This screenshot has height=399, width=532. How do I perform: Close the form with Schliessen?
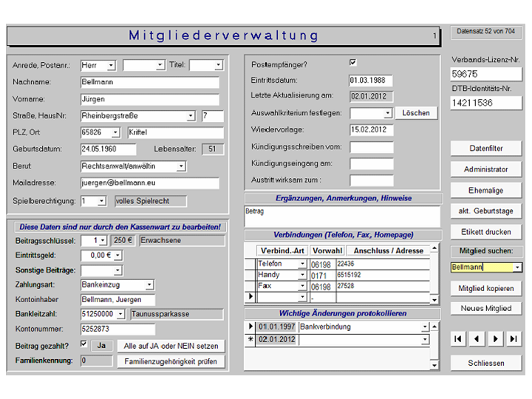click(485, 364)
